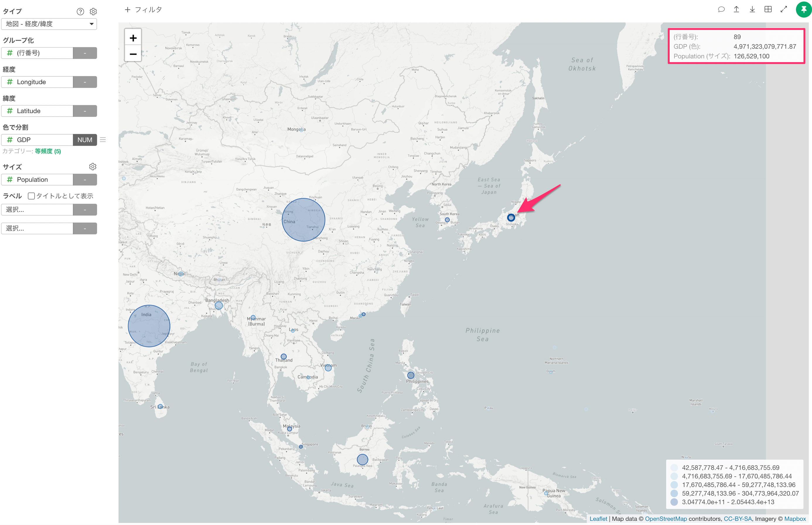The image size is (812, 525).
Task: Click the Vietnam bubble marker
Action: 328,368
